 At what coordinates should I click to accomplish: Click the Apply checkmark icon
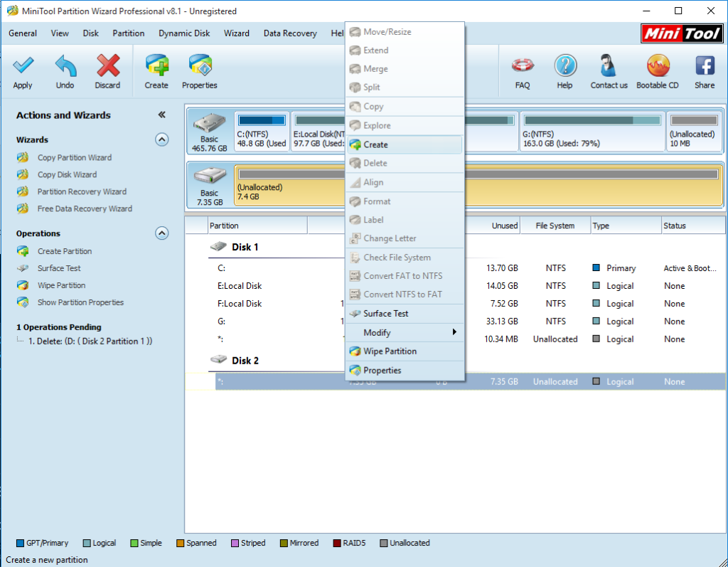[x=23, y=65]
